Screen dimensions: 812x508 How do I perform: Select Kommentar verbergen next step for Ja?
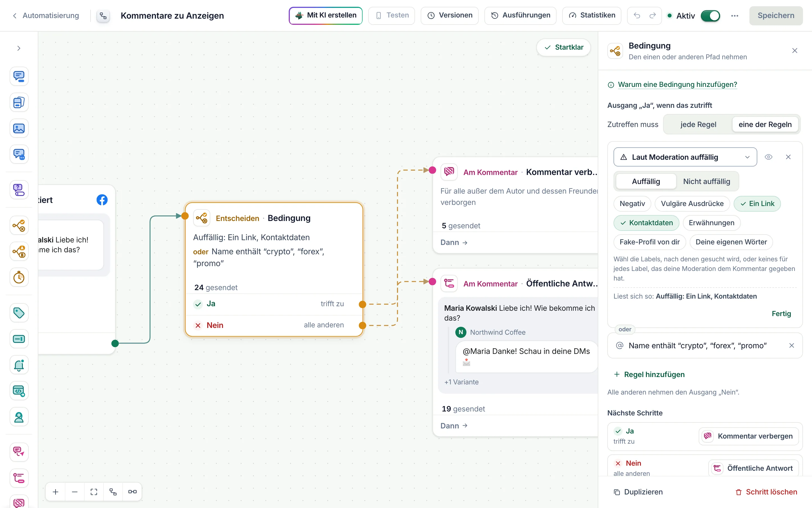749,436
